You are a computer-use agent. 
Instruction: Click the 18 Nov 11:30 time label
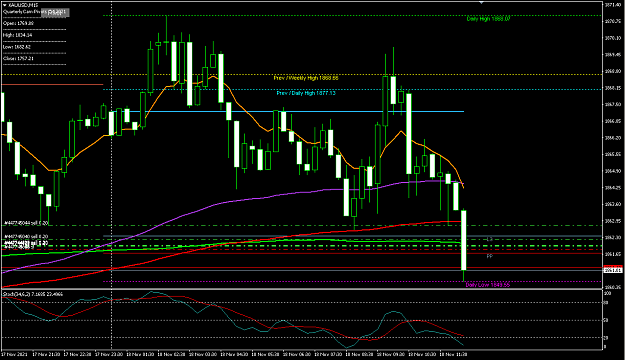453,354
